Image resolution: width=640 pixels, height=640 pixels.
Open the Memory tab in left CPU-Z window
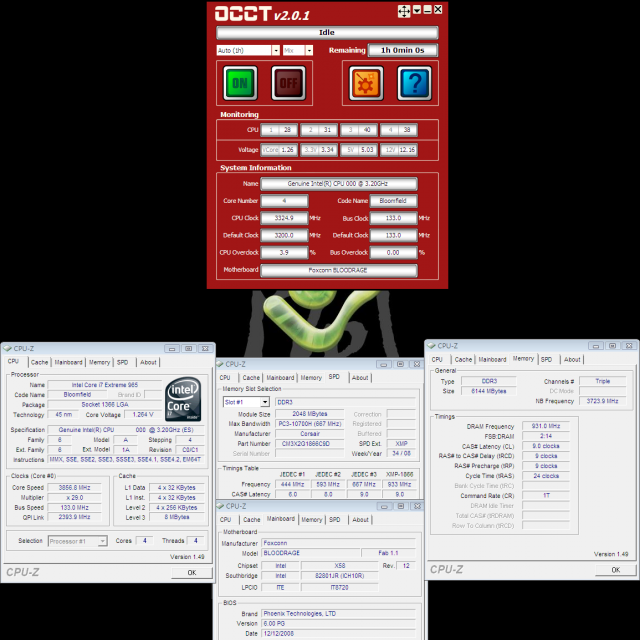coord(99,362)
